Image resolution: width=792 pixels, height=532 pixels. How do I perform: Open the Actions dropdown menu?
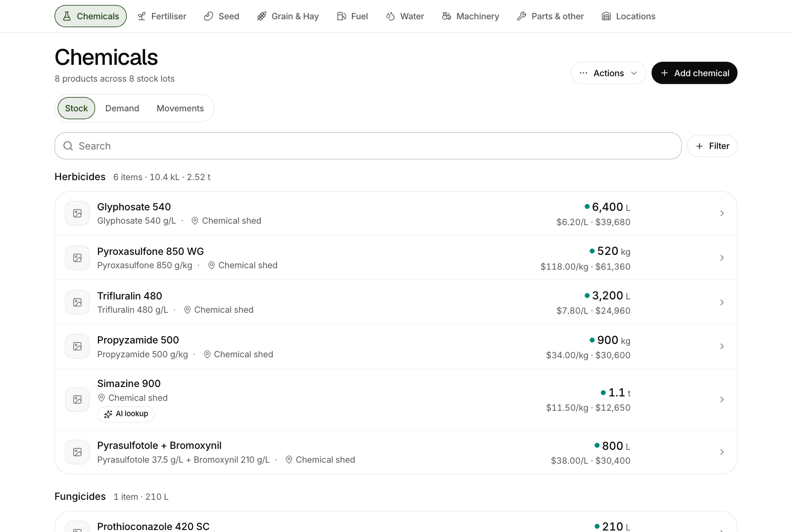[x=608, y=73]
